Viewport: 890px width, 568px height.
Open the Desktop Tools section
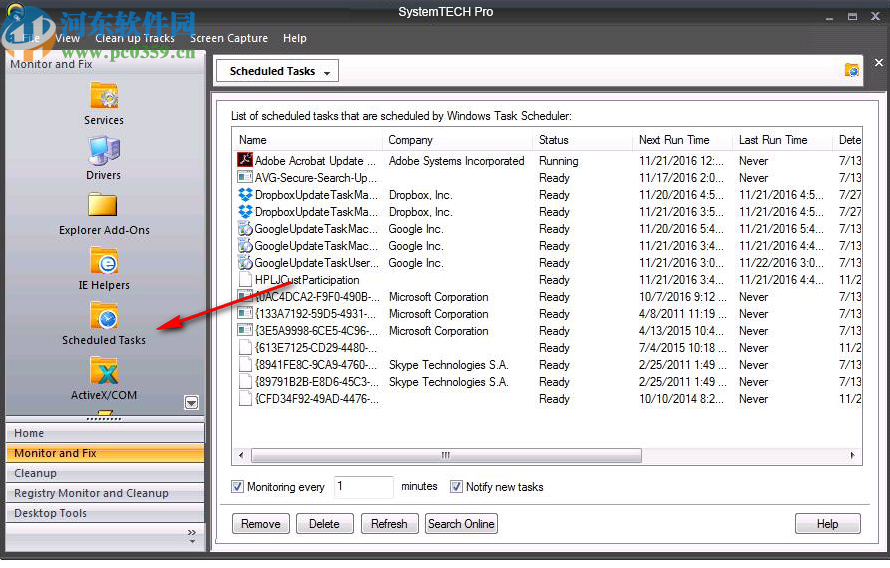point(105,512)
